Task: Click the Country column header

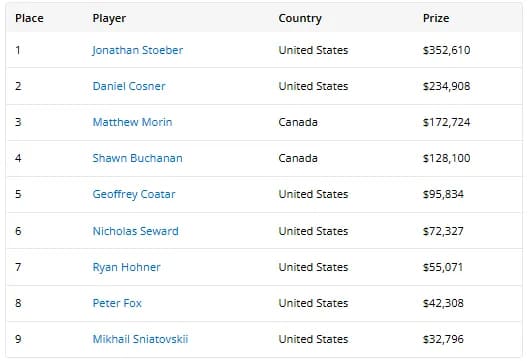Action: [x=300, y=18]
